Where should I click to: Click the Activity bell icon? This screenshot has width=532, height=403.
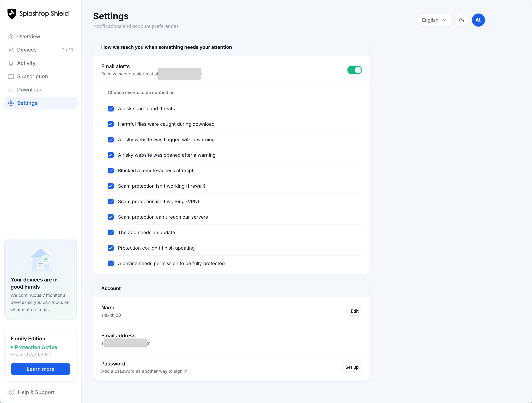11,63
